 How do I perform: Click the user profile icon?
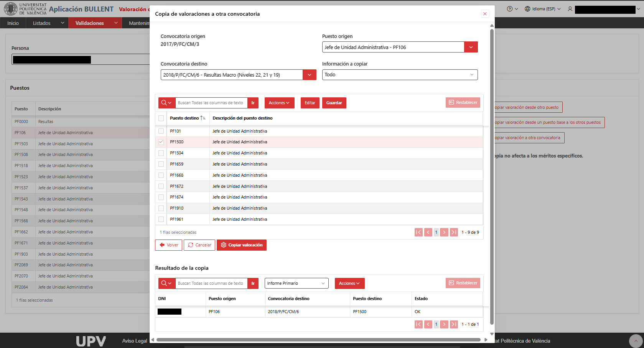(x=570, y=9)
